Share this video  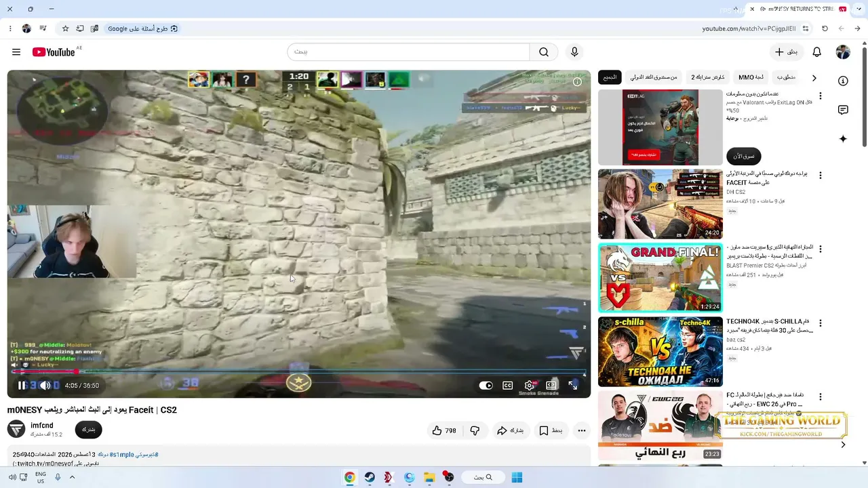[x=511, y=430]
